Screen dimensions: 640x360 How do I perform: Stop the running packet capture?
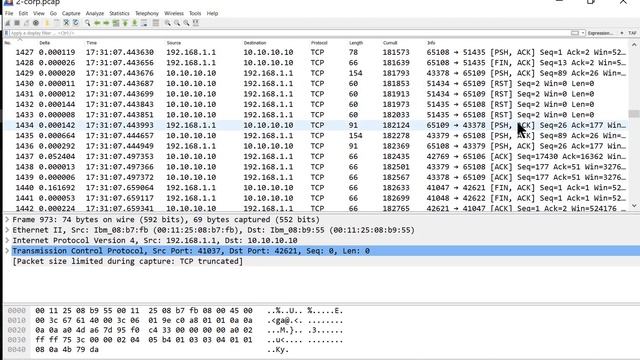pos(17,23)
